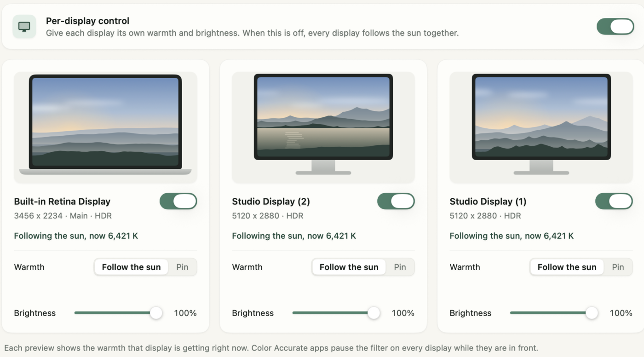
Task: Click the Studio Display (2) name
Action: click(271, 202)
